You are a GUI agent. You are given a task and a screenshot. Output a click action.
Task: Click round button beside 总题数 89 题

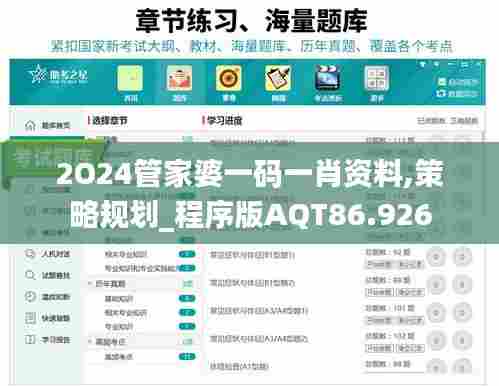click(436, 285)
